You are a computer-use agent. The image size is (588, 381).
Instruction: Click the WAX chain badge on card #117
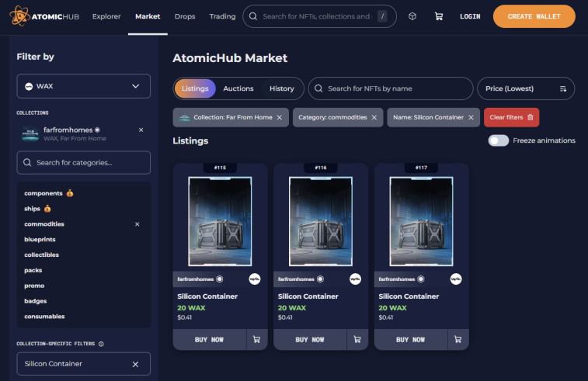[456, 279]
